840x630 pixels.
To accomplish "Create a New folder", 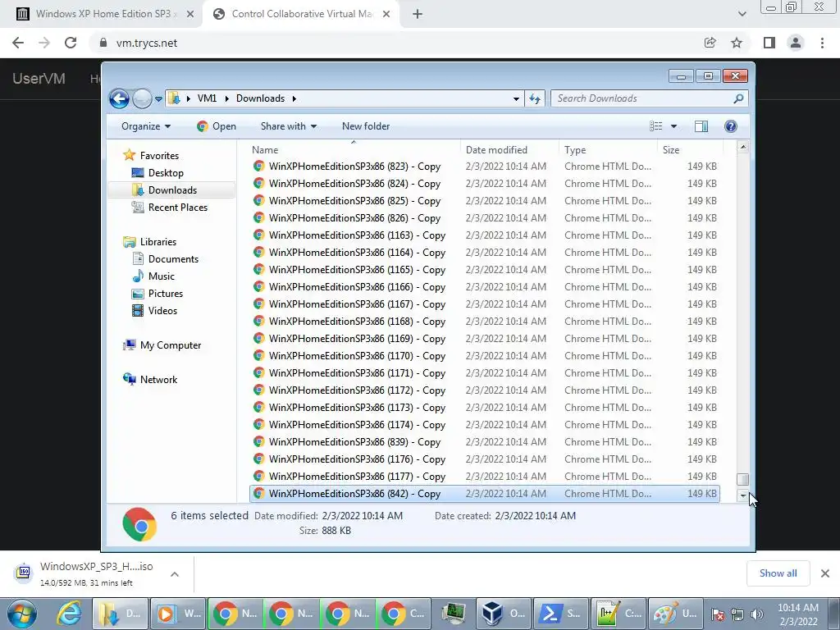I will pyautogui.click(x=366, y=126).
